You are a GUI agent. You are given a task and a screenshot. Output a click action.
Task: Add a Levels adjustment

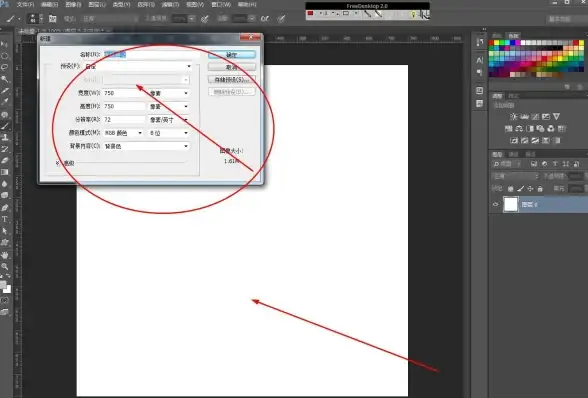pyautogui.click(x=524, y=117)
